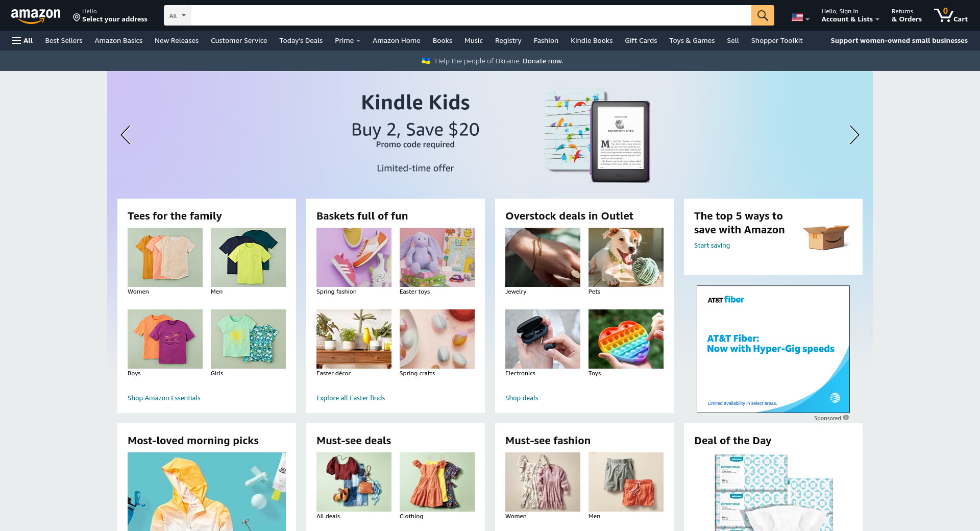
Task: Click into the main search field
Action: [x=471, y=15]
